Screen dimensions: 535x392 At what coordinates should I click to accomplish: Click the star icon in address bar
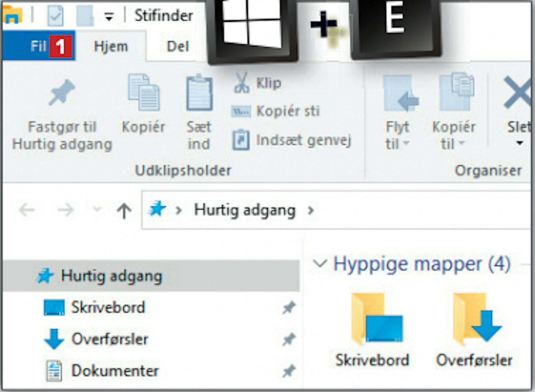[x=157, y=209]
